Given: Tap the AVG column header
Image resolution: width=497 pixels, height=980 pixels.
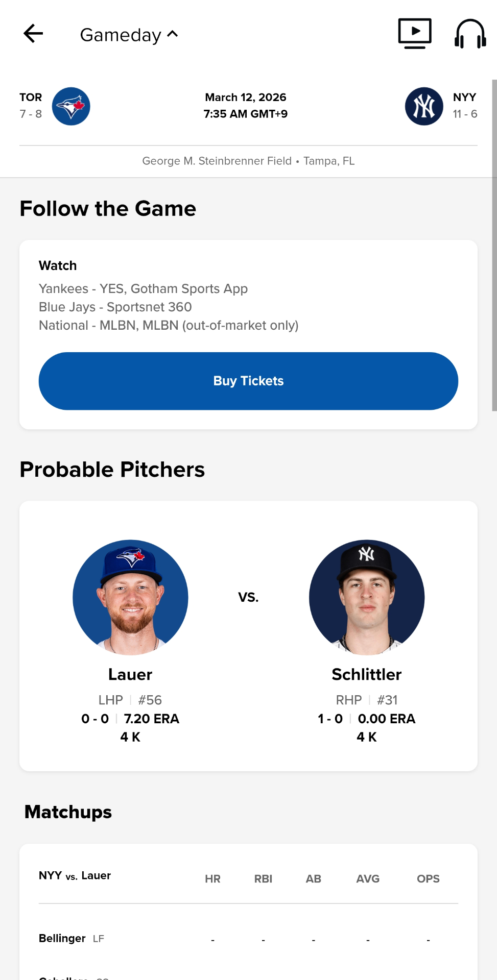Looking at the screenshot, I should 368,878.
